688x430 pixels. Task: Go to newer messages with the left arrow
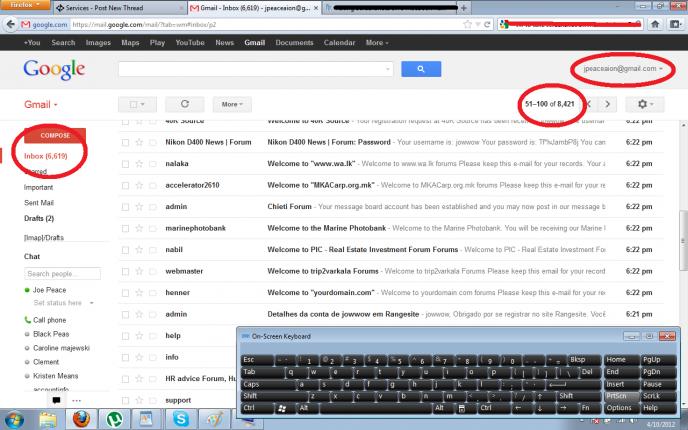589,104
